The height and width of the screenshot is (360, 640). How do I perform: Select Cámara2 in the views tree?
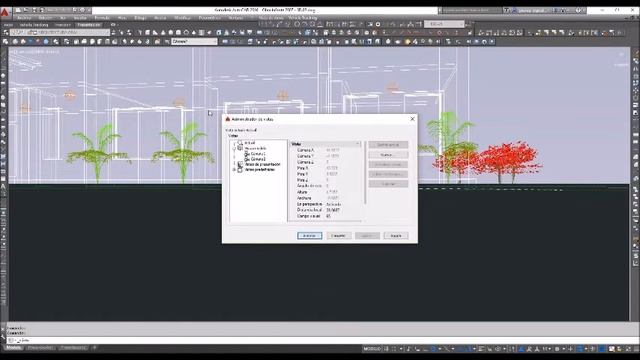258,159
